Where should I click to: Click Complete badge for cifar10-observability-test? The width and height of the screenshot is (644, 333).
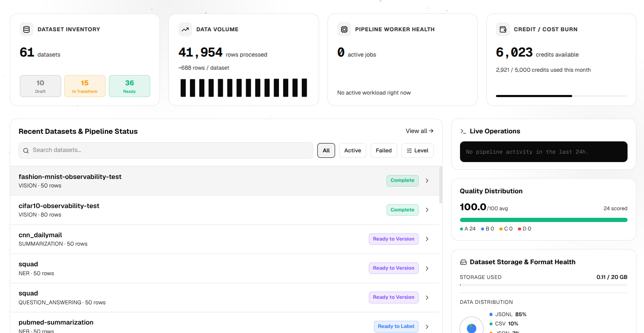403,210
